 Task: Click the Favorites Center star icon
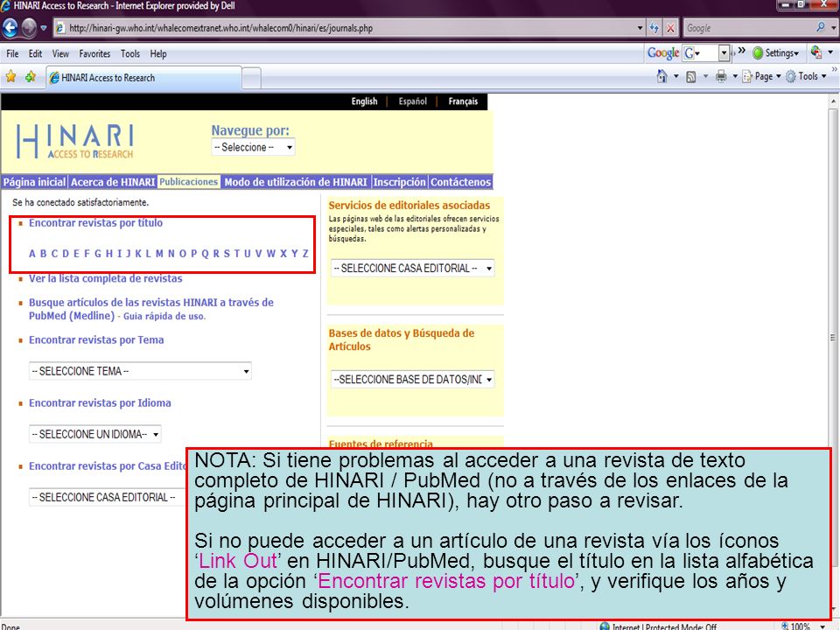point(10,77)
